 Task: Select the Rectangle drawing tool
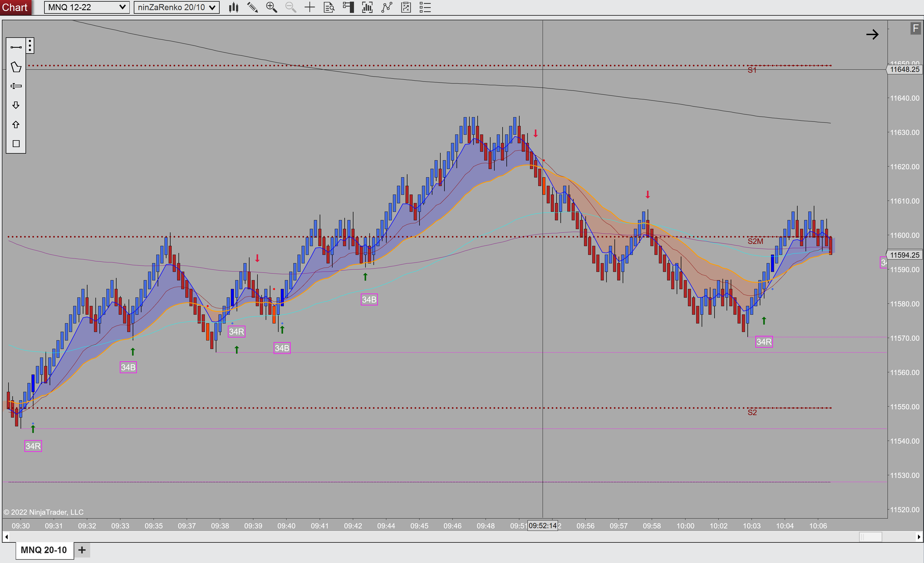(x=16, y=144)
